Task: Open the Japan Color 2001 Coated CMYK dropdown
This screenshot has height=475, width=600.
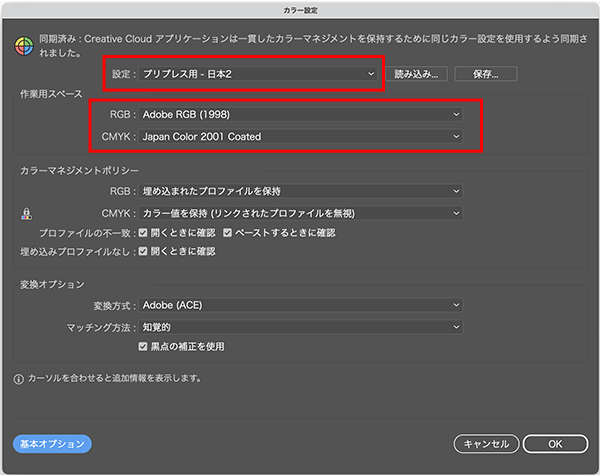Action: [300, 136]
